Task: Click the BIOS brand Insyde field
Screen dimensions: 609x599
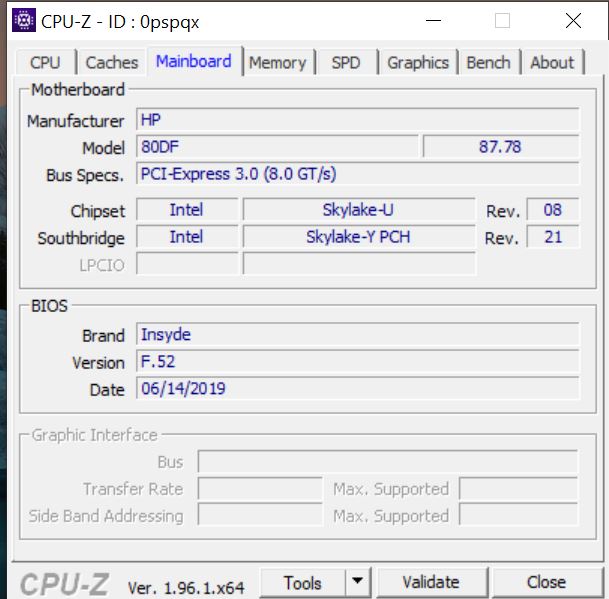Action: click(x=358, y=334)
